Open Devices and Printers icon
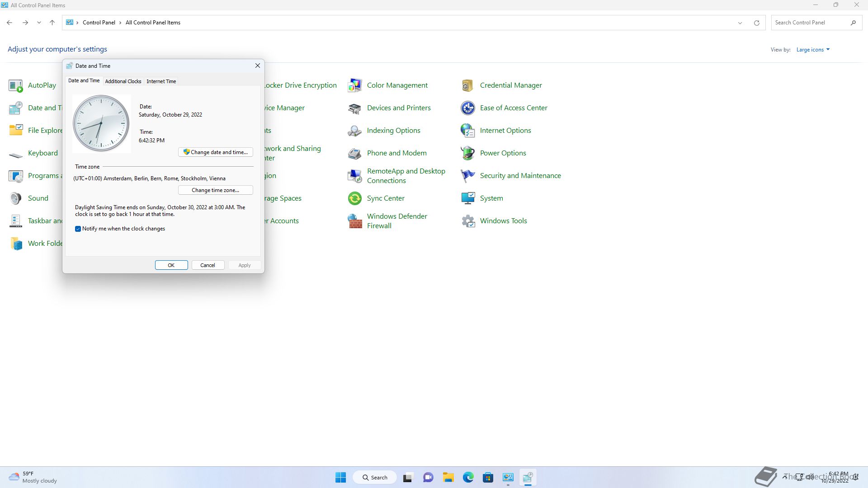 [x=354, y=108]
